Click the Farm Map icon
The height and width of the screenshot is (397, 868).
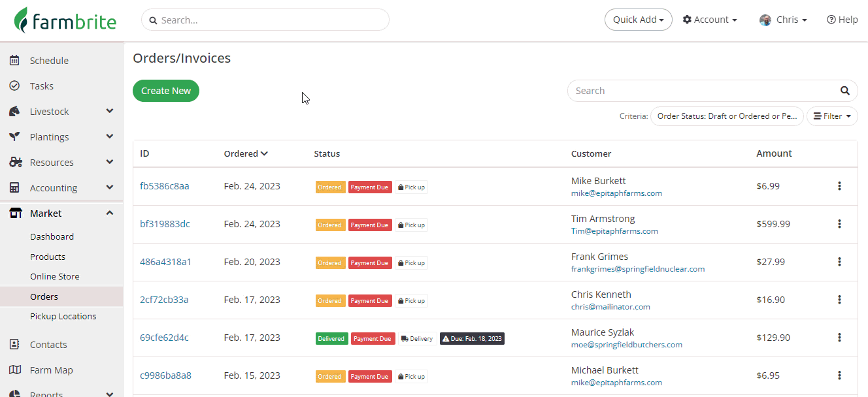click(14, 370)
